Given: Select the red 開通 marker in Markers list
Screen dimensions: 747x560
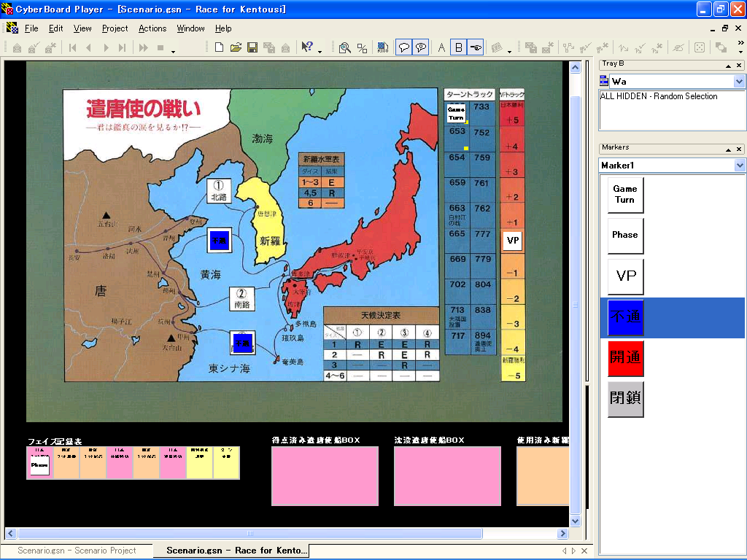Looking at the screenshot, I should pyautogui.click(x=625, y=359).
